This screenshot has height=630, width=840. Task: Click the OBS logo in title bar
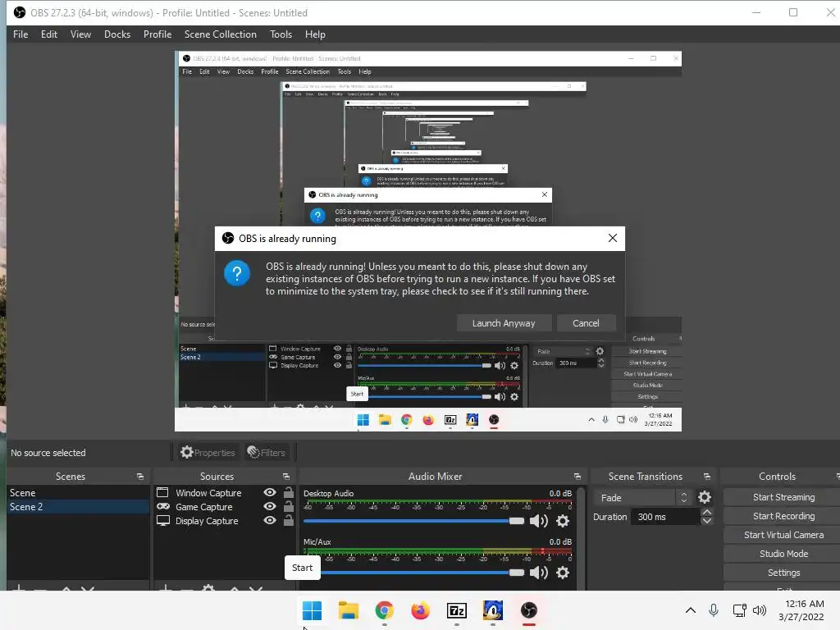(x=20, y=12)
